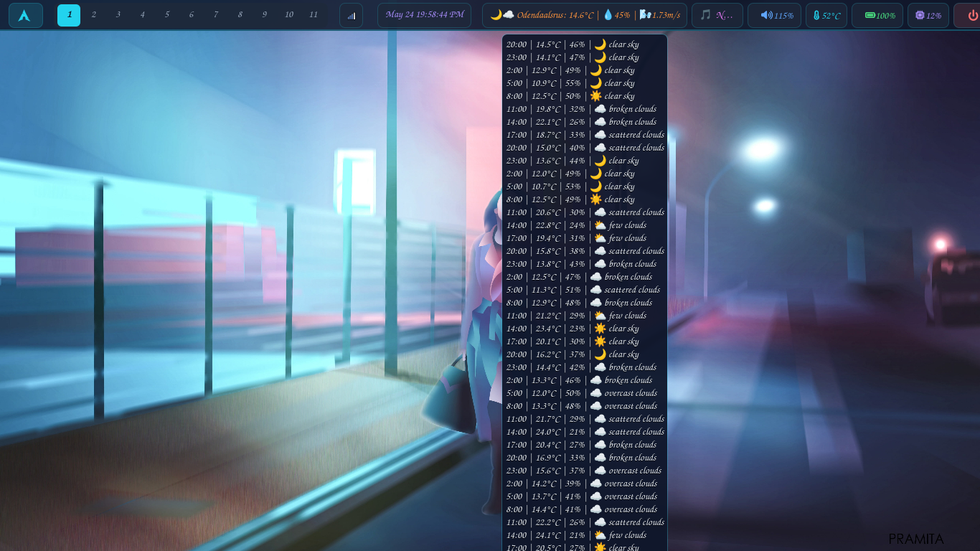Switch to workspace 3
The image size is (980, 551).
click(x=118, y=15)
